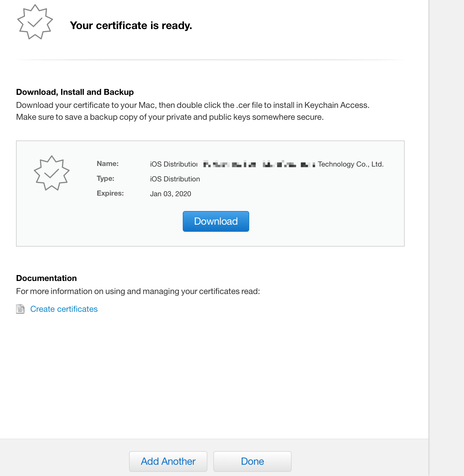This screenshot has width=464, height=476.
Task: Click the Expires field label
Action: point(110,193)
